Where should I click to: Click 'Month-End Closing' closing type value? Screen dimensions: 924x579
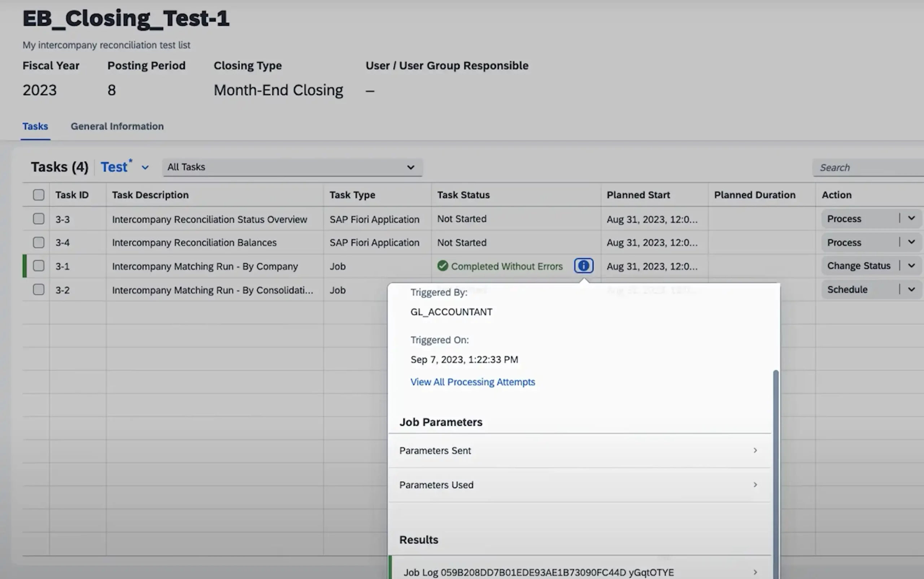(x=278, y=91)
